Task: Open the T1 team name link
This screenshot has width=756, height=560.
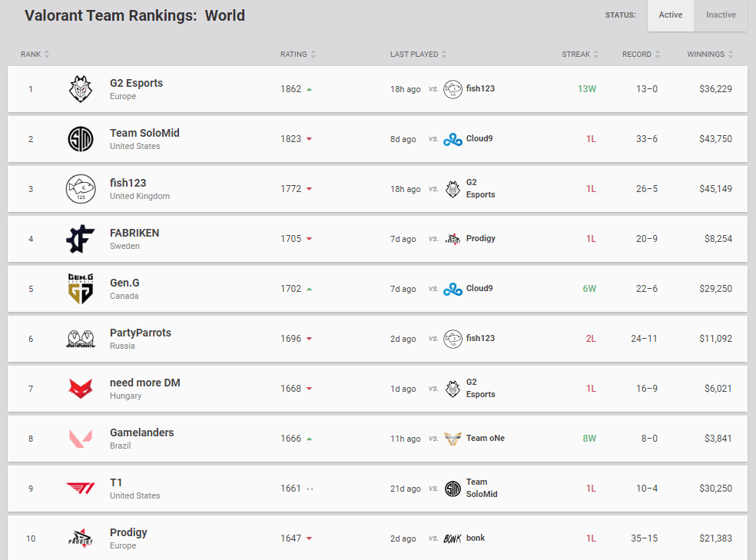Action: pos(116,482)
